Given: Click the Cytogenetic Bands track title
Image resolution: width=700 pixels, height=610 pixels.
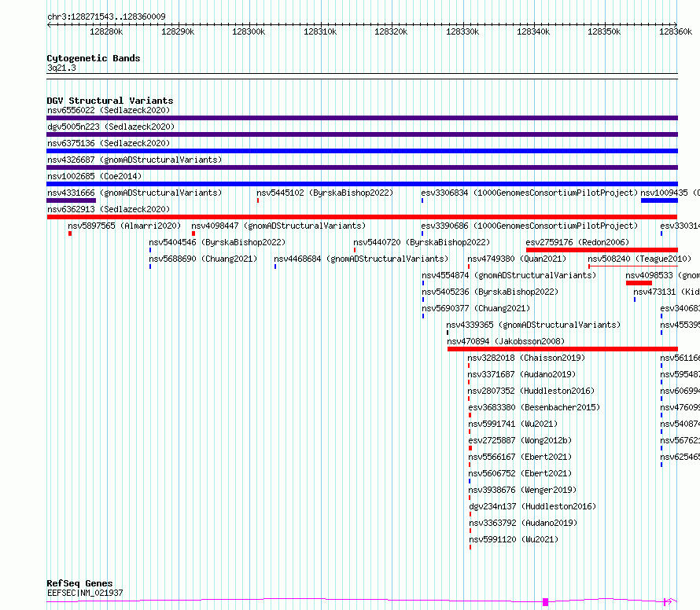Looking at the screenshot, I should coord(94,58).
